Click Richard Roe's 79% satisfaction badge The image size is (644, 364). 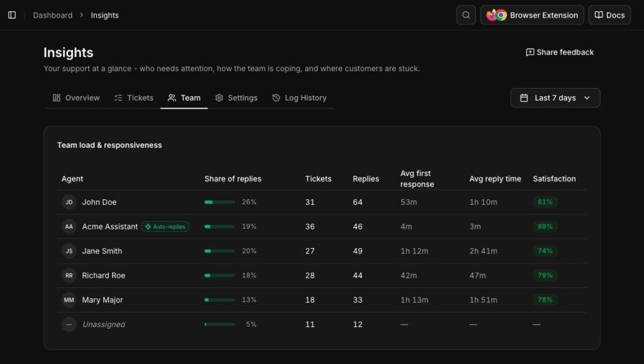pos(545,275)
